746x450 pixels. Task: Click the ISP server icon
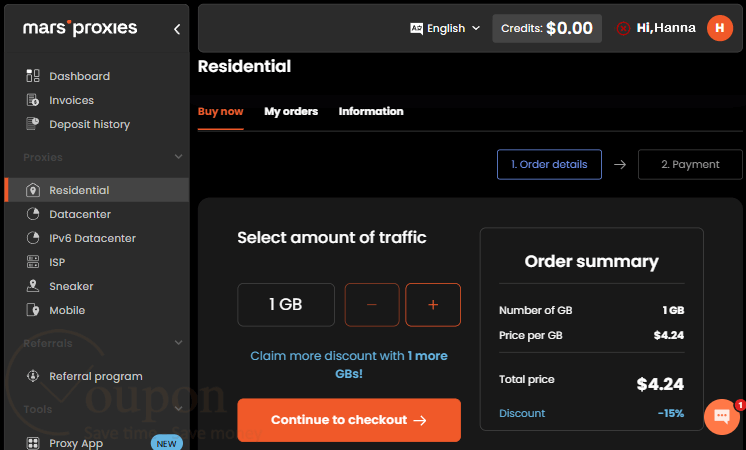pos(33,262)
